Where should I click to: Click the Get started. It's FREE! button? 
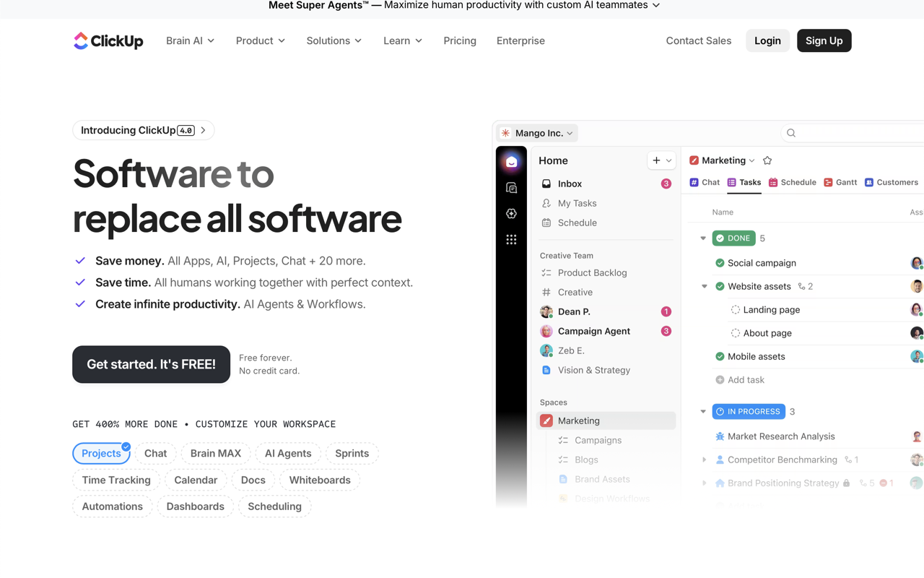(151, 364)
